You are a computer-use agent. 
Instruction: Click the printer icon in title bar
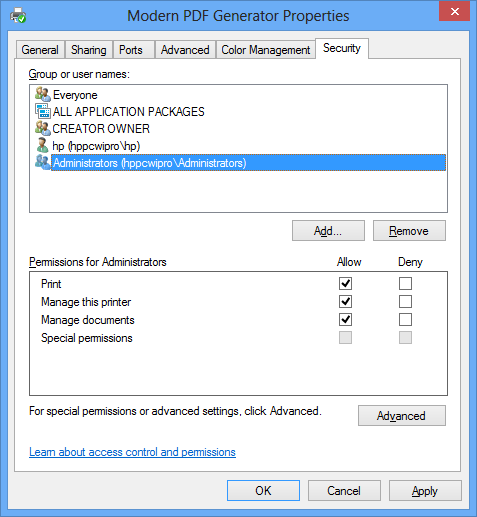point(18,16)
